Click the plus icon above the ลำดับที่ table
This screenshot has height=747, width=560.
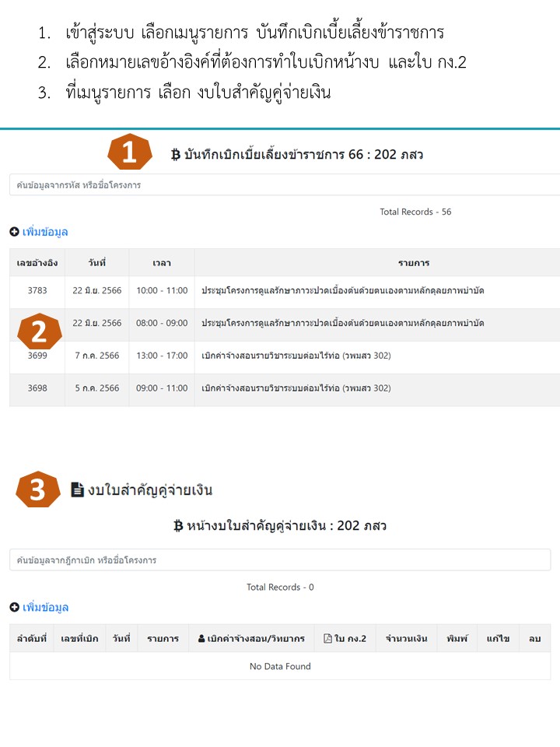pos(14,608)
